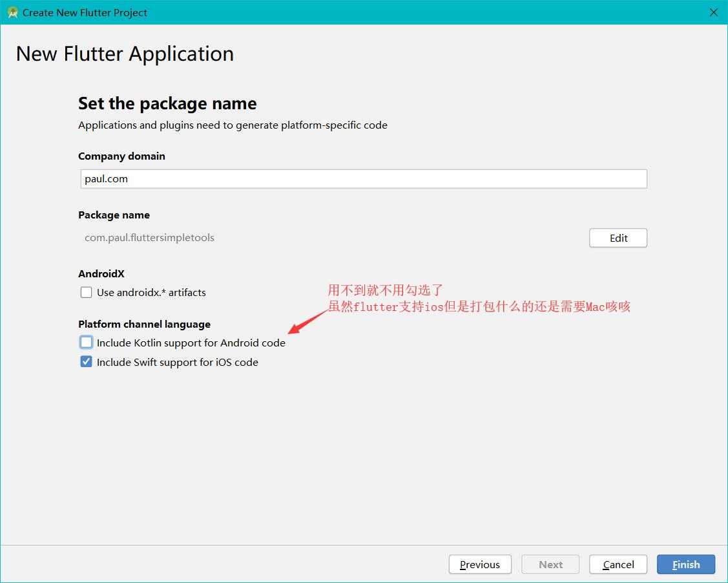The height and width of the screenshot is (583, 728).
Task: Click the 'Package name' label
Action: [x=114, y=215]
